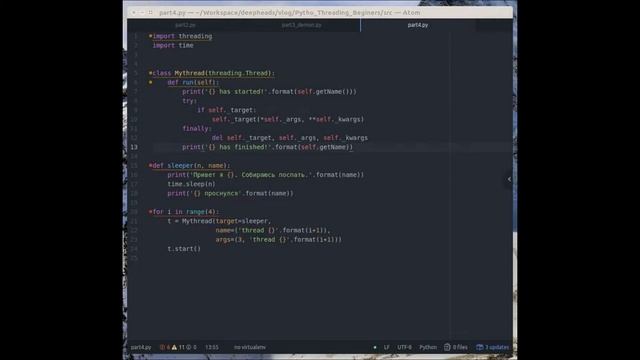Switch to the part2.py tab
640x360 pixels.
pyautogui.click(x=185, y=25)
